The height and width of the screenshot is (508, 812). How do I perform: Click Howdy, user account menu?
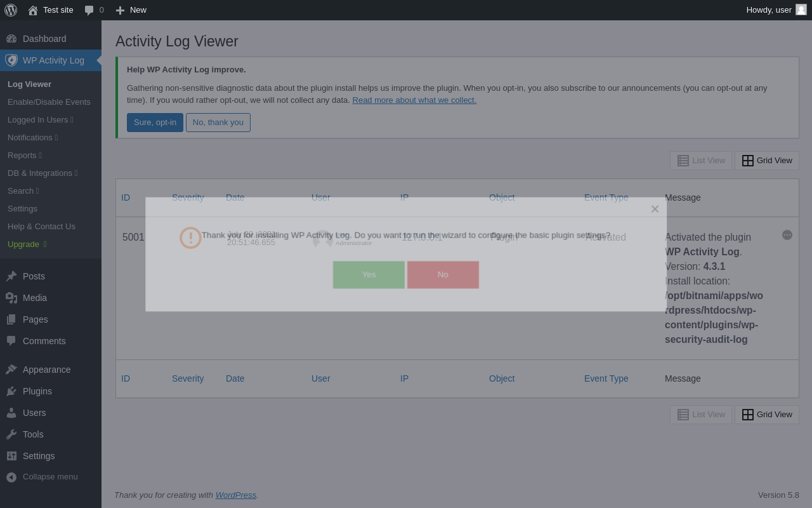click(x=776, y=10)
